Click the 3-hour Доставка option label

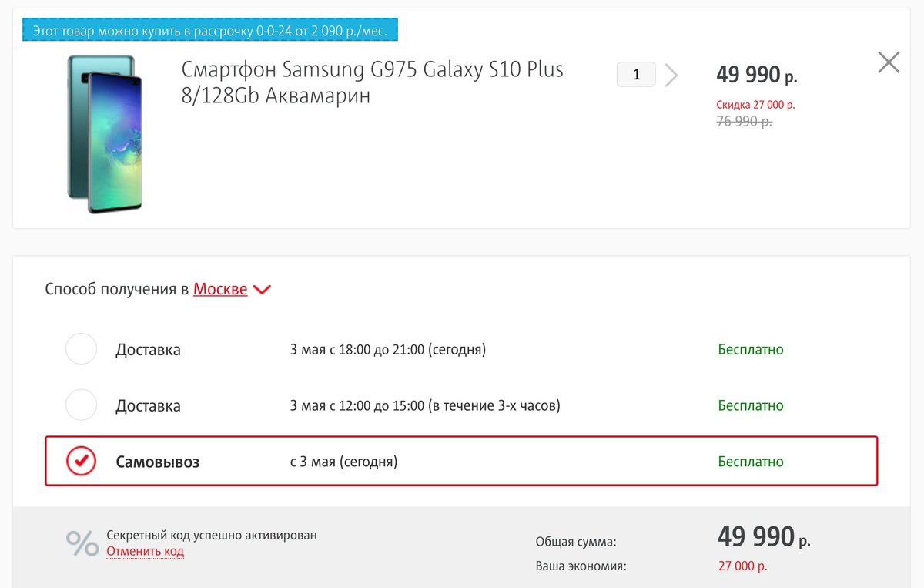[148, 406]
